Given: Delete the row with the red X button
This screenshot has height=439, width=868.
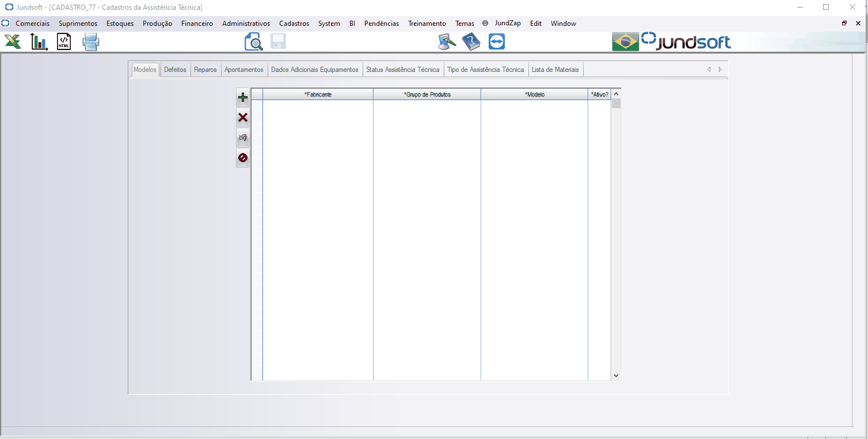Looking at the screenshot, I should 243,118.
